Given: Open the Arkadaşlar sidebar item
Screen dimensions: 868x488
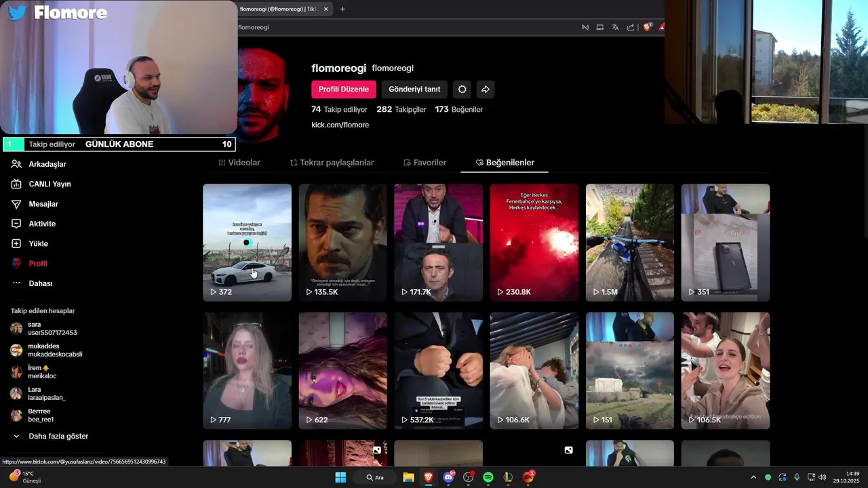Looking at the screenshot, I should [x=39, y=164].
